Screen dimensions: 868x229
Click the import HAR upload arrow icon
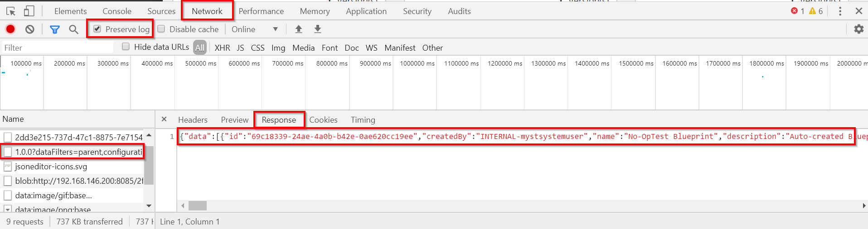299,29
